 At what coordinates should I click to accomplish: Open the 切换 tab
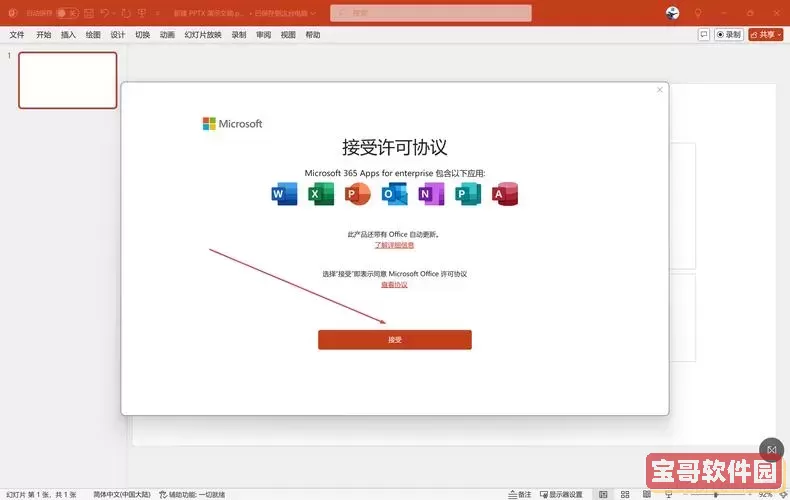[142, 34]
